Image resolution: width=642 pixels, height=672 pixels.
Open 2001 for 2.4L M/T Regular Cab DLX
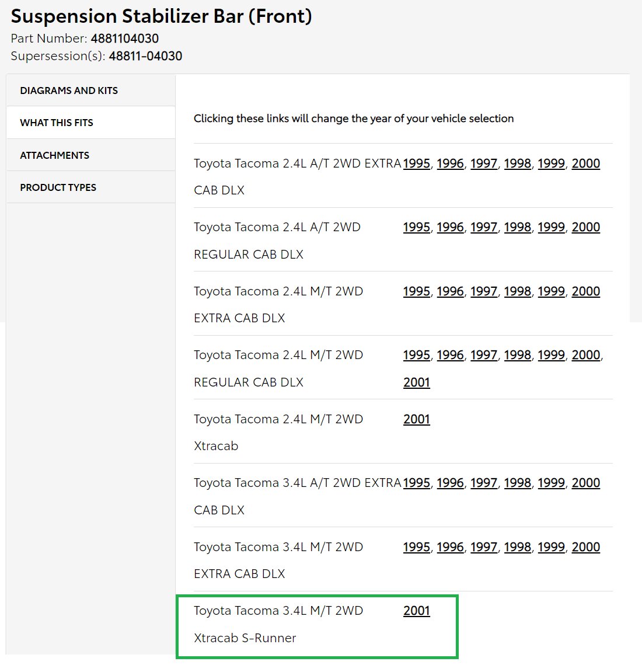pos(416,382)
